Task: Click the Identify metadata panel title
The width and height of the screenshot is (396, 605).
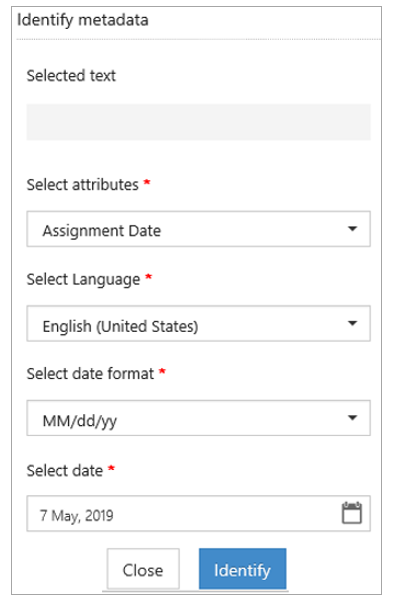Action: pyautogui.click(x=83, y=20)
